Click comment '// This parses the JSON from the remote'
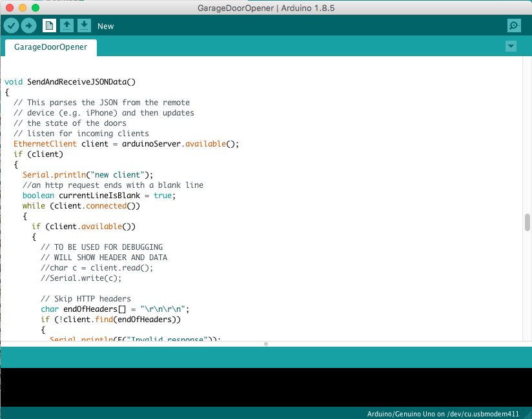Screen dimensions: 532x419 click(x=102, y=103)
